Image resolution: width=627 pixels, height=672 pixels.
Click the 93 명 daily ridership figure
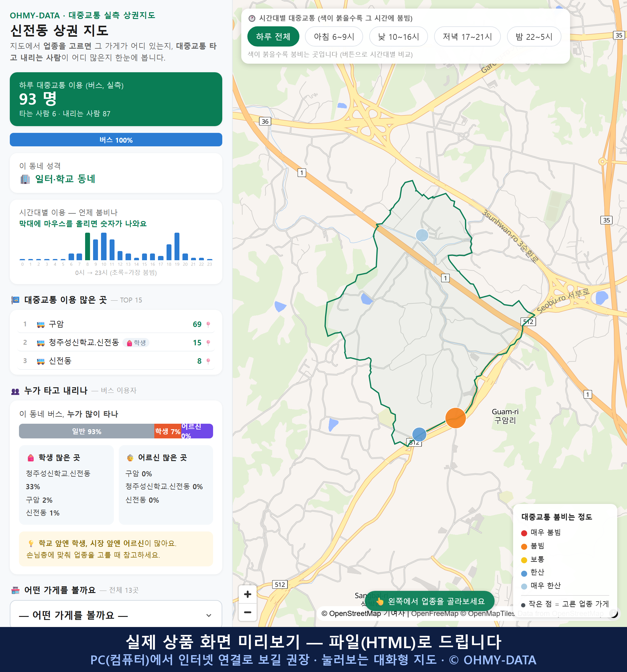point(38,99)
